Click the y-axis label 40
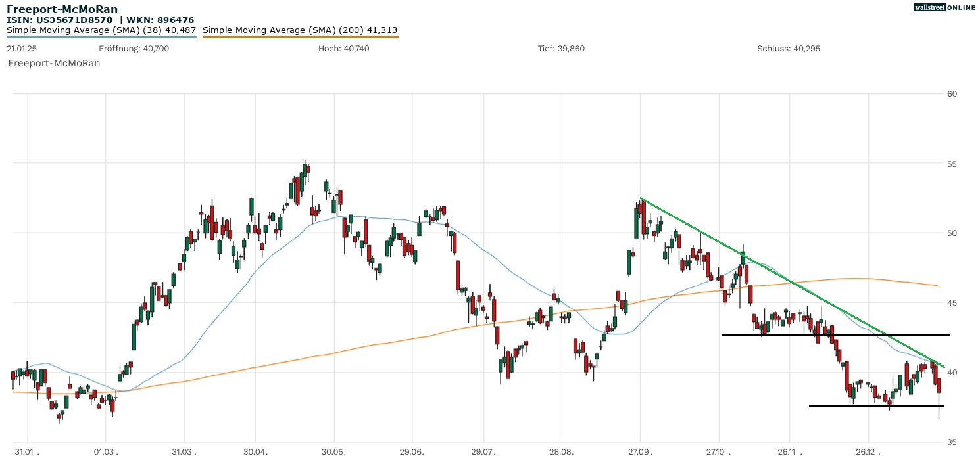The image size is (980, 456). click(x=952, y=373)
